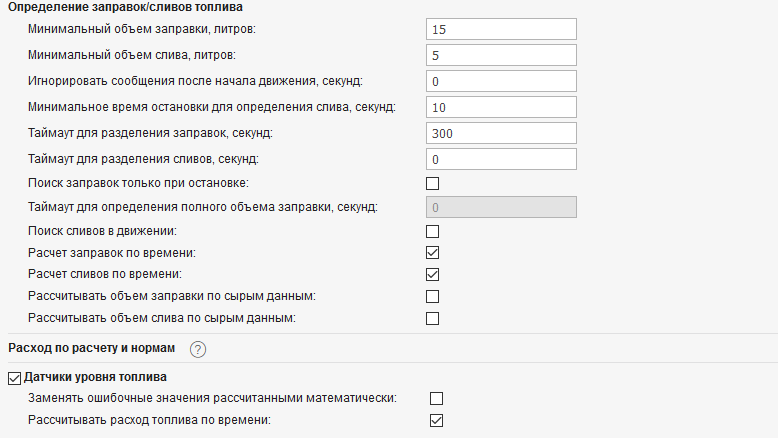The image size is (778, 438).
Task: Enable Поиск сливов в движении checkbox
Action: coord(433,231)
